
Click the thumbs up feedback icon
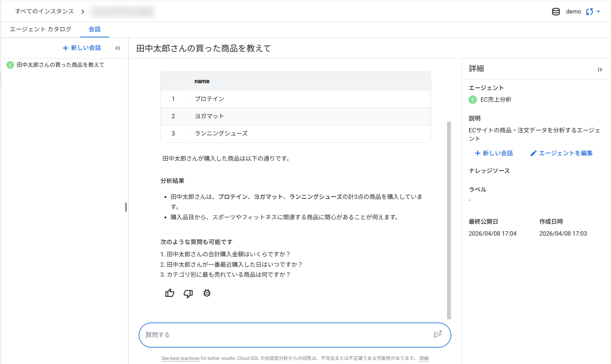(170, 293)
